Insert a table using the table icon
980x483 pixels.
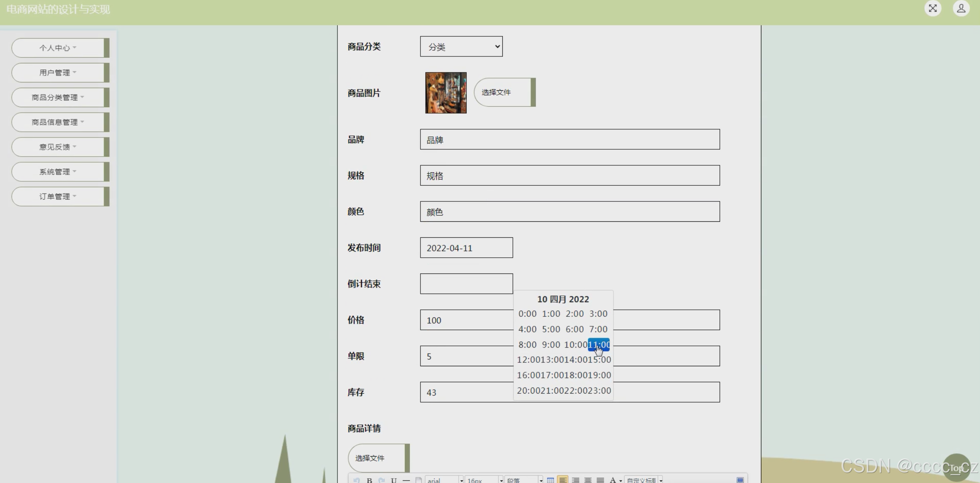pos(550,480)
